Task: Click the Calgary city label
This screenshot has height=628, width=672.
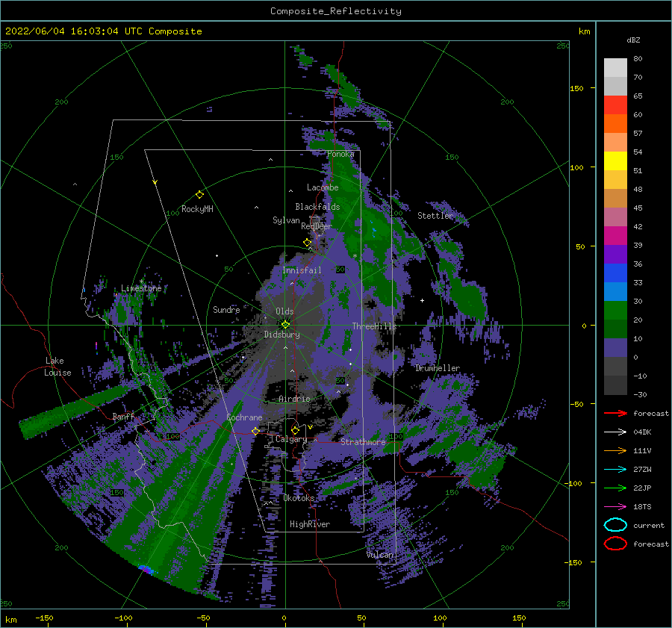Action: (x=291, y=439)
